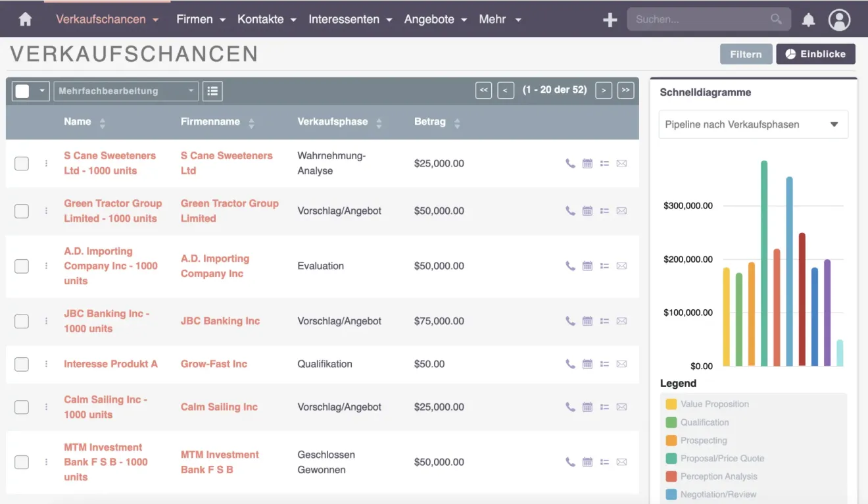Expand Pipeline nach Verkaufsphasen chart selector
Image resolution: width=868 pixels, height=504 pixels.
[753, 124]
